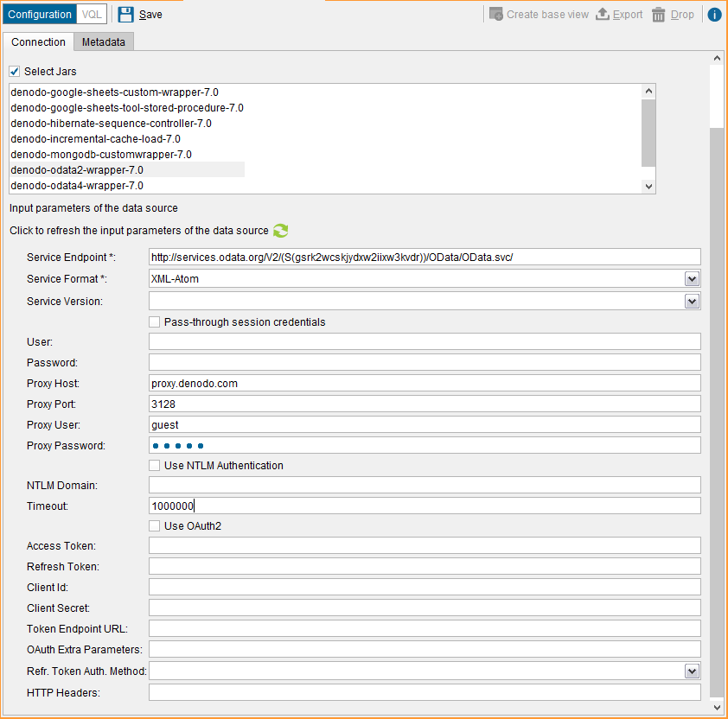Click the jar list scrollbar thumb
The height and width of the screenshot is (719, 728).
pyautogui.click(x=648, y=133)
